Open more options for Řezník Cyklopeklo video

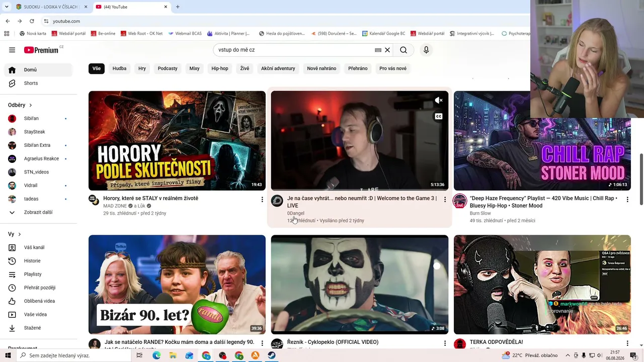point(445,343)
